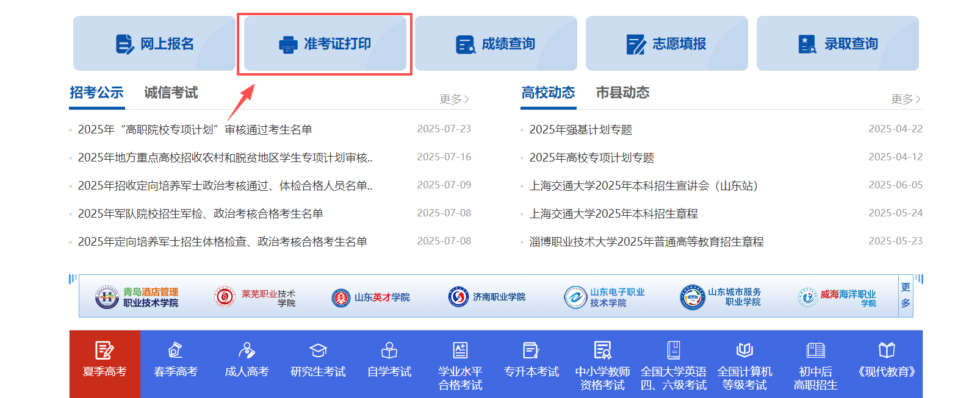Open 上海交通大学2025年本科招生宣讲会（山东站）

pos(644,186)
